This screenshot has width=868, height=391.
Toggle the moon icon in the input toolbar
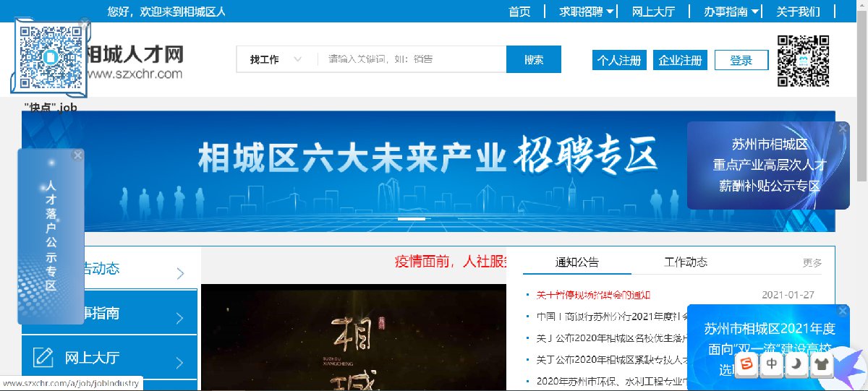tap(797, 364)
